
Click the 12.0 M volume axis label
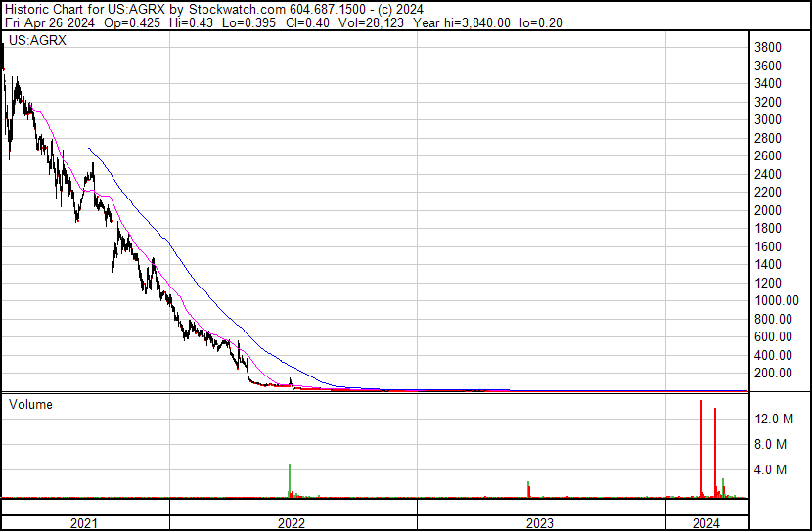pyautogui.click(x=773, y=419)
